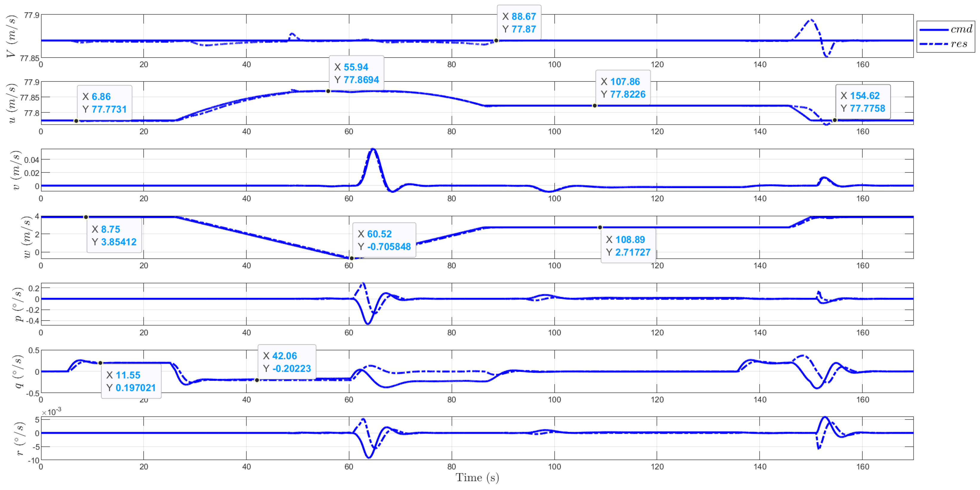The image size is (980, 490).
Task: Select the data tip reading Y -0.705848
Action: click(384, 240)
